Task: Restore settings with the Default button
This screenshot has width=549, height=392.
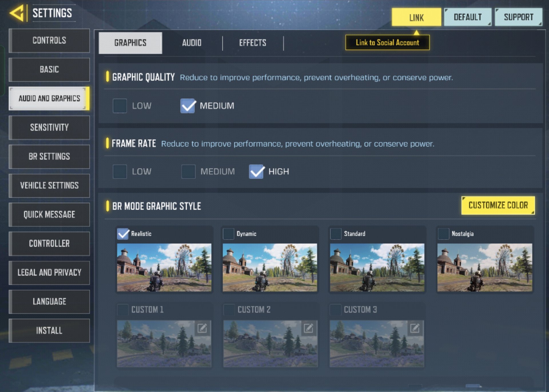Action: [468, 17]
